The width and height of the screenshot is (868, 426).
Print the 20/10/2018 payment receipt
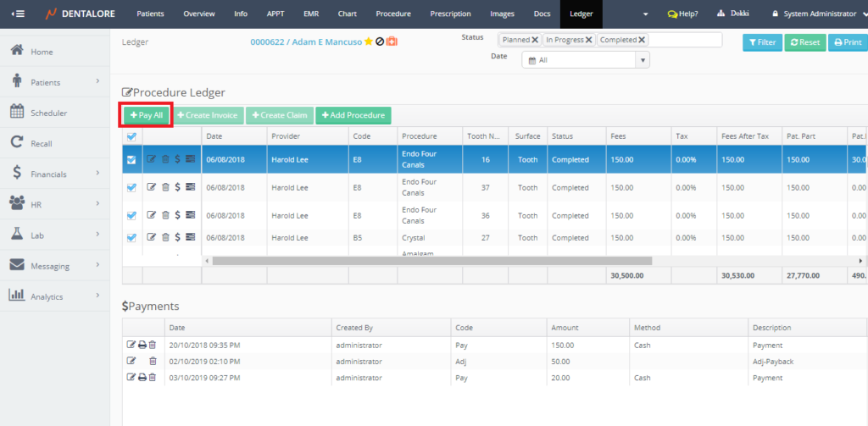[x=142, y=346]
